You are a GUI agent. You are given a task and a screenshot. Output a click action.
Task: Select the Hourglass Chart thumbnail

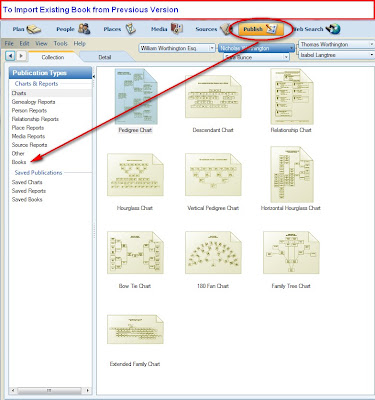pyautogui.click(x=135, y=175)
